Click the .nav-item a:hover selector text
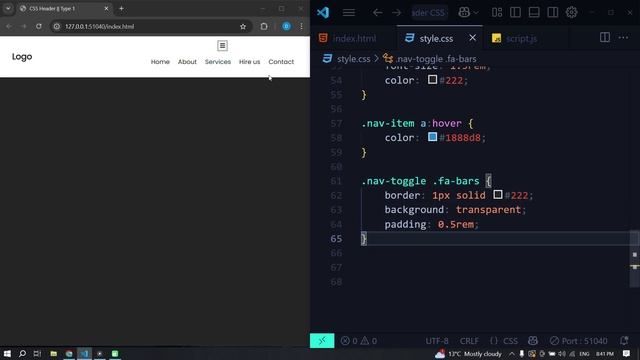This screenshot has width=640, height=360. click(x=411, y=123)
